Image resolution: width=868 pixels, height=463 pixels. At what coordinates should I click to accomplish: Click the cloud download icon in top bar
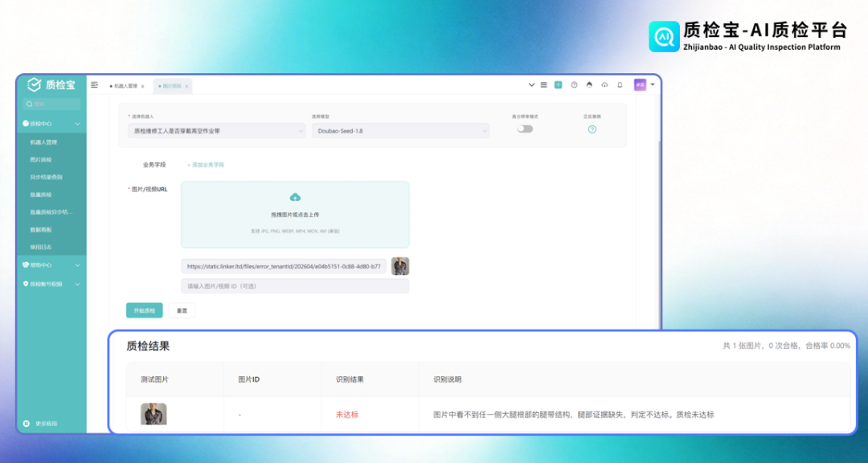pyautogui.click(x=604, y=84)
